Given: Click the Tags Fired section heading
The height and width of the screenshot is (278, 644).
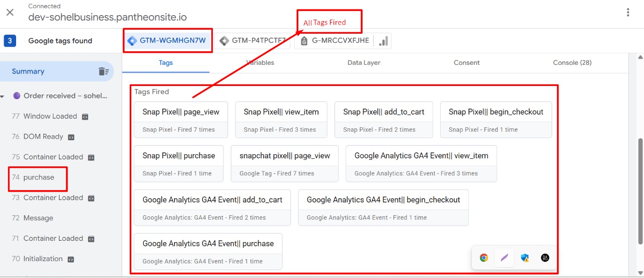Looking at the screenshot, I should [151, 92].
